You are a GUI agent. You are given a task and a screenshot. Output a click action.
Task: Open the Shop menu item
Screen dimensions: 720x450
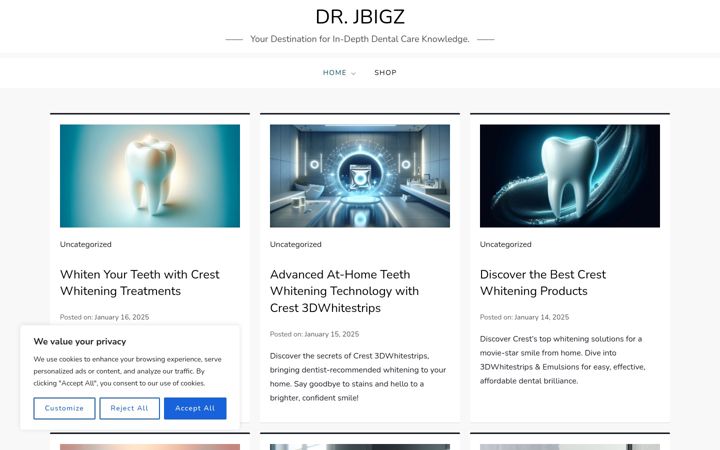(x=385, y=73)
